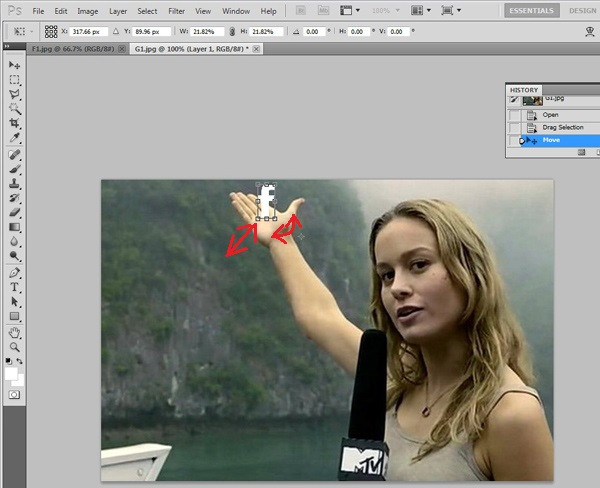Open the Window menu
The image size is (600, 488).
tap(236, 11)
